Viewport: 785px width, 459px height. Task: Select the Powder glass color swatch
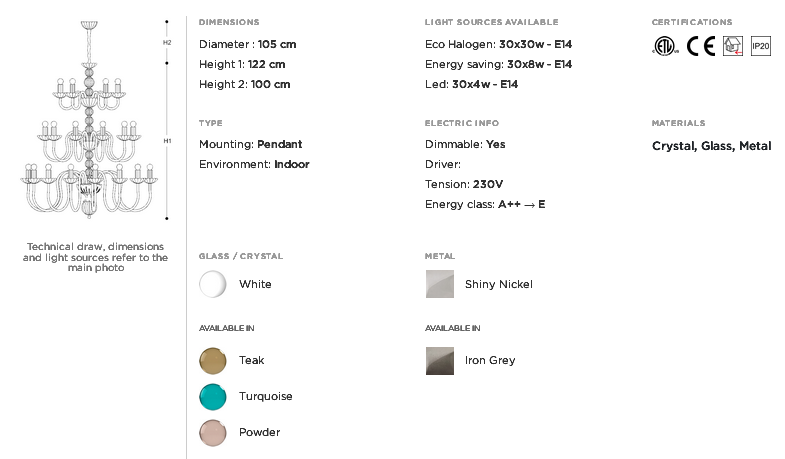tap(213, 433)
